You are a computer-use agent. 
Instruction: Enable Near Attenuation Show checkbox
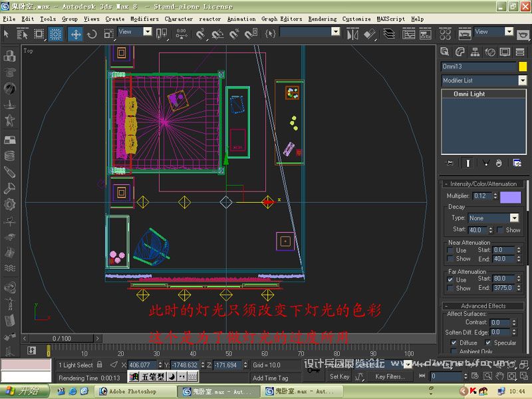tap(450, 259)
